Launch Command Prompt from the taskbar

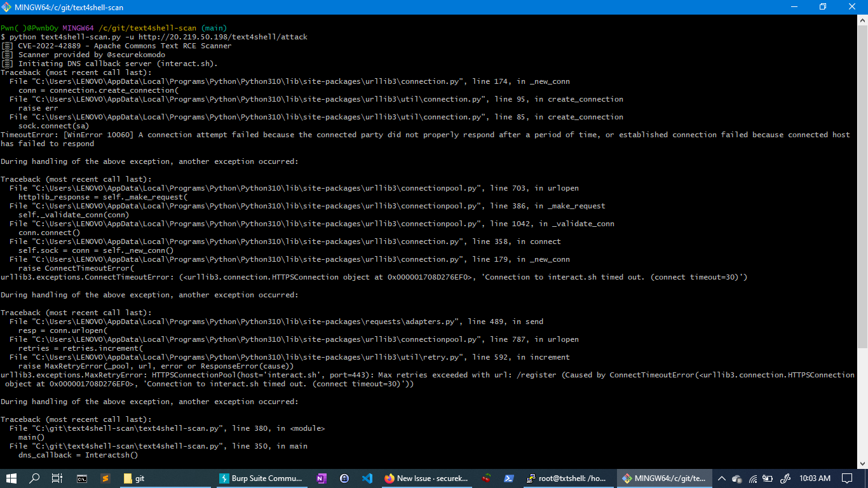pos(82,478)
